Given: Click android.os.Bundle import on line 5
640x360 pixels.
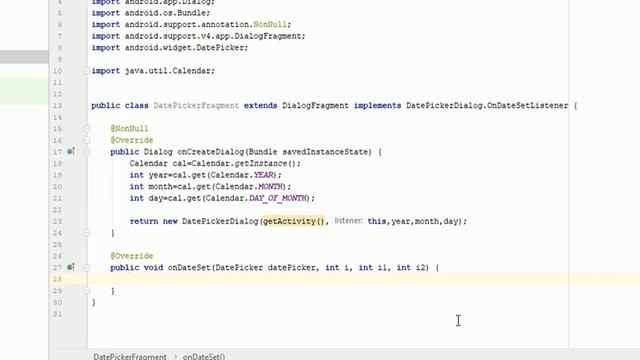Looking at the screenshot, I should coord(151,13).
